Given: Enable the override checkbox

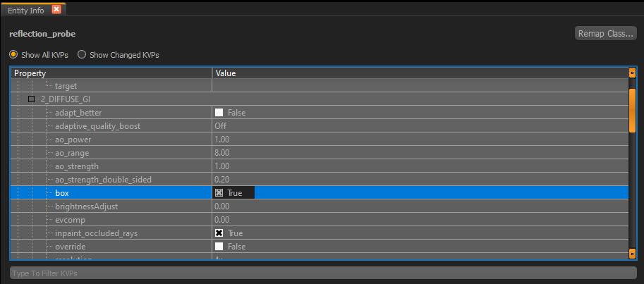Looking at the screenshot, I should tap(219, 247).
